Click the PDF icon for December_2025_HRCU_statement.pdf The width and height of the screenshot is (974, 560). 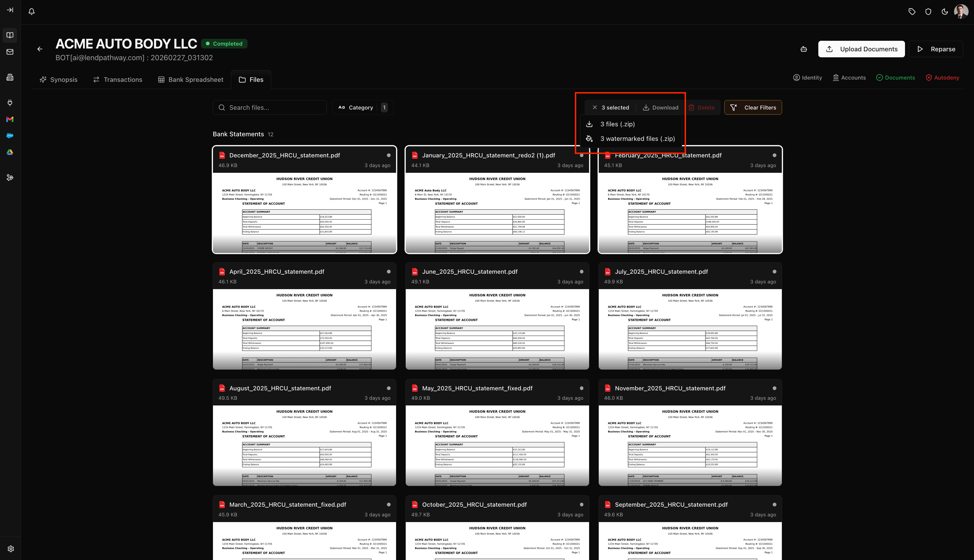(222, 155)
